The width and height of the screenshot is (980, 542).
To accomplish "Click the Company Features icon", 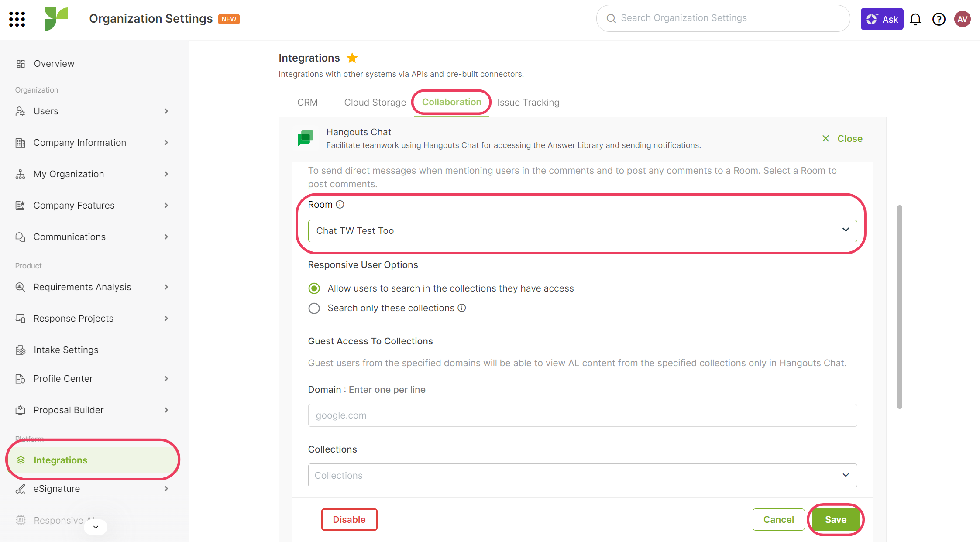I will coord(21,206).
